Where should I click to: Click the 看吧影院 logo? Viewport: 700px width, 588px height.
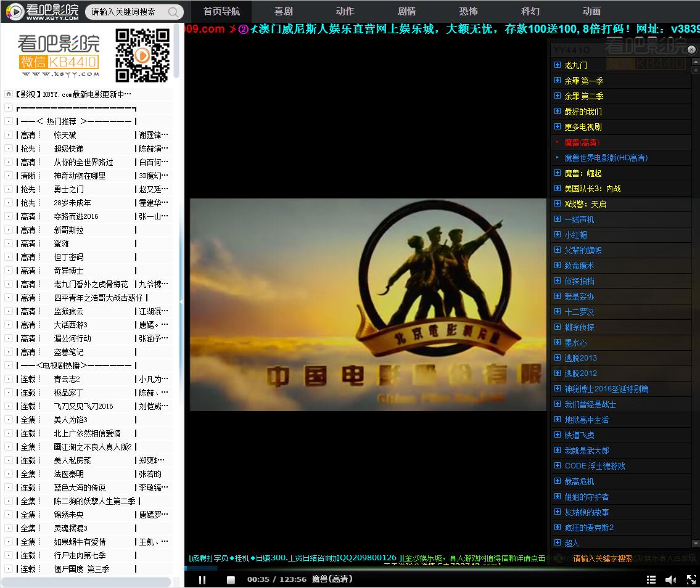click(43, 12)
